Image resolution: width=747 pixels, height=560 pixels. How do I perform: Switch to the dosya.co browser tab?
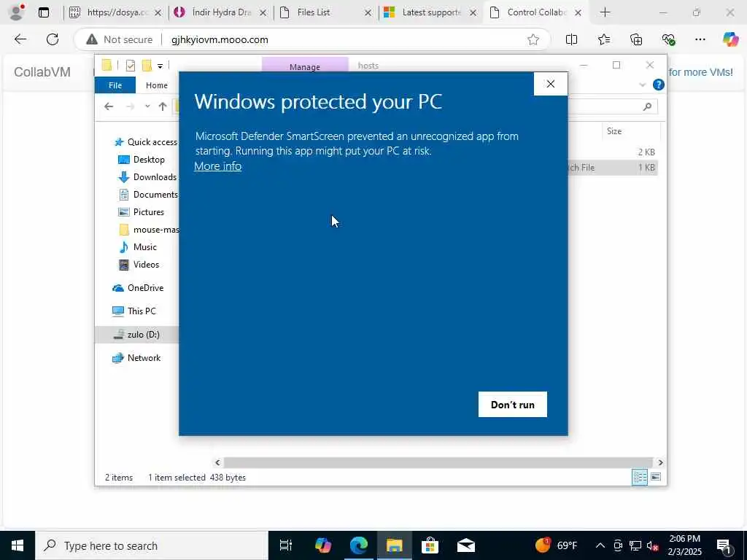click(116, 12)
